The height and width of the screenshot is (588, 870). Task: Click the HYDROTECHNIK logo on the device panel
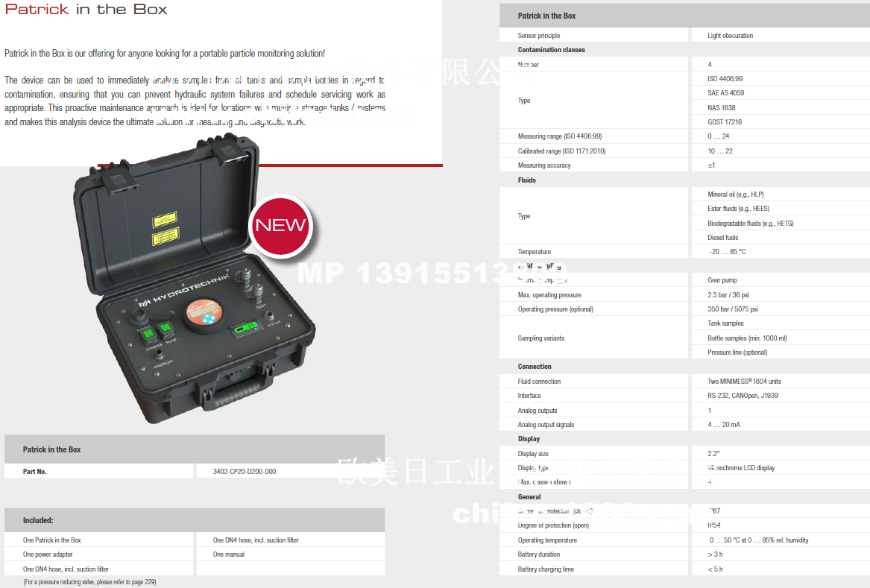(184, 290)
